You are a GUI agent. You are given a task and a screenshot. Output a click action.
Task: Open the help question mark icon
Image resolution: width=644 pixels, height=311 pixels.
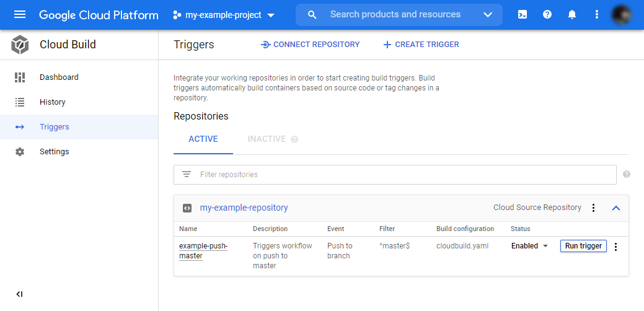coord(547,15)
